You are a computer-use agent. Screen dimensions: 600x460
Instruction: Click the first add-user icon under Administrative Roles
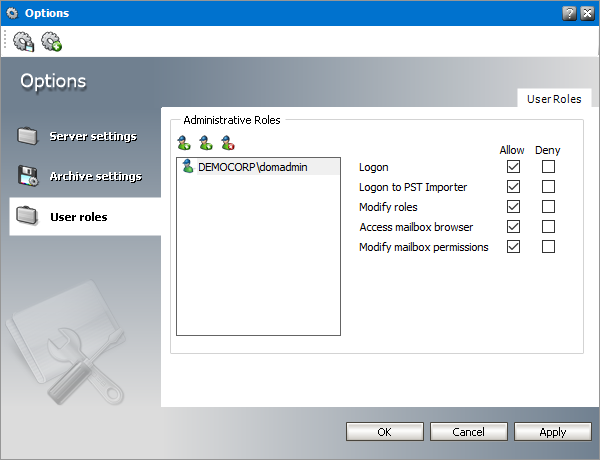click(183, 143)
